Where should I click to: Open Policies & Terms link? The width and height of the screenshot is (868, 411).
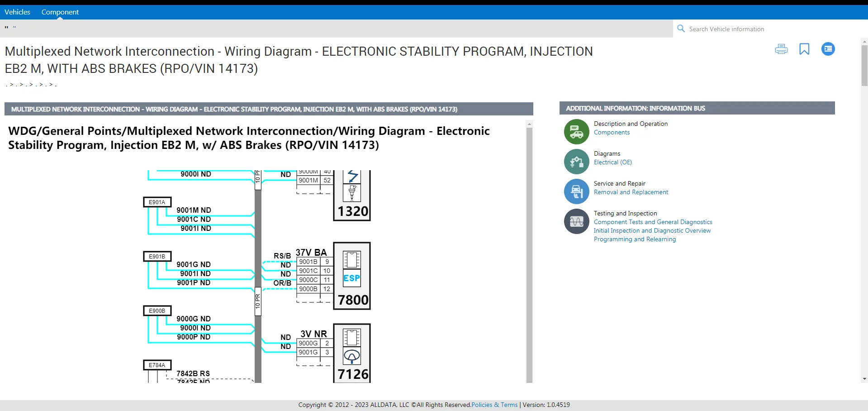(494, 405)
